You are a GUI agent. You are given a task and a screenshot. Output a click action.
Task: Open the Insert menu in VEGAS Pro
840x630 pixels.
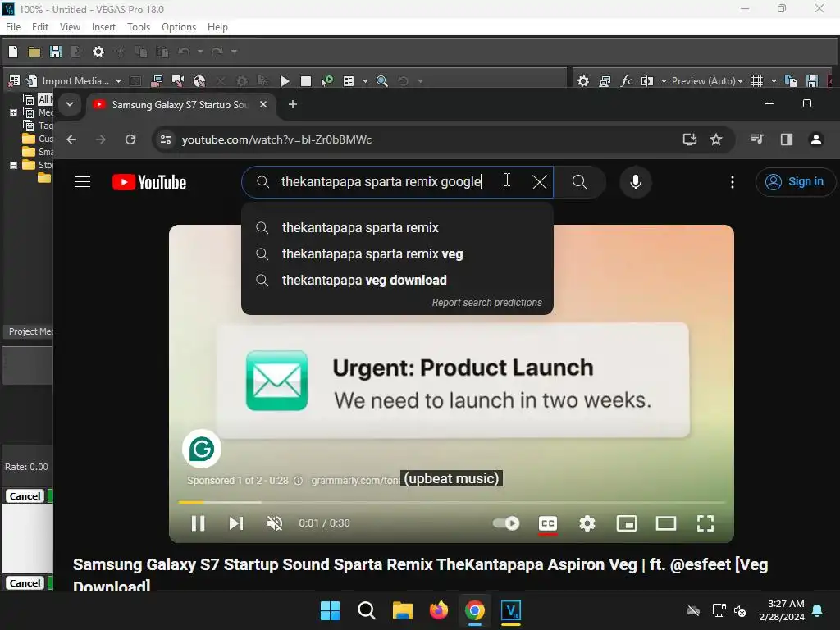(103, 27)
